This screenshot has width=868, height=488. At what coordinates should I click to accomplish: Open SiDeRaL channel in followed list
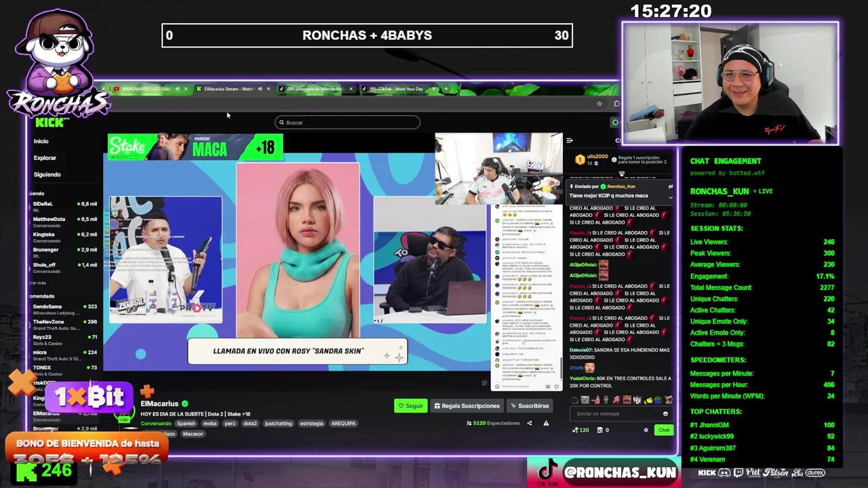64,206
